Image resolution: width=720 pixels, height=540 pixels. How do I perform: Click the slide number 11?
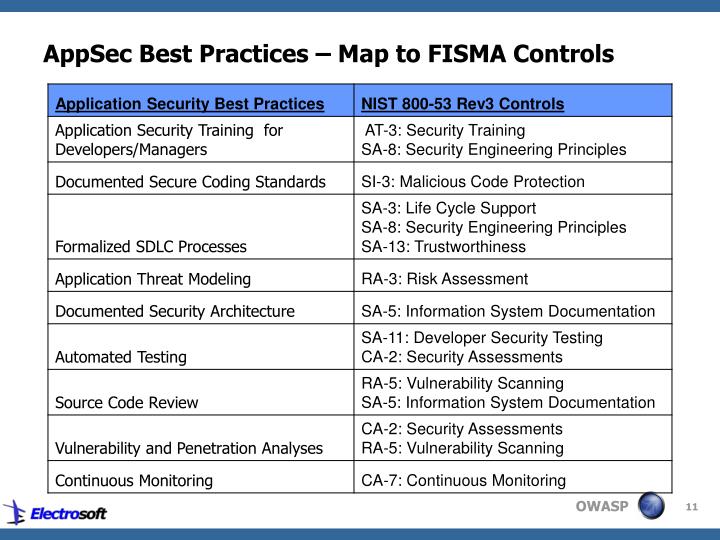(692, 507)
